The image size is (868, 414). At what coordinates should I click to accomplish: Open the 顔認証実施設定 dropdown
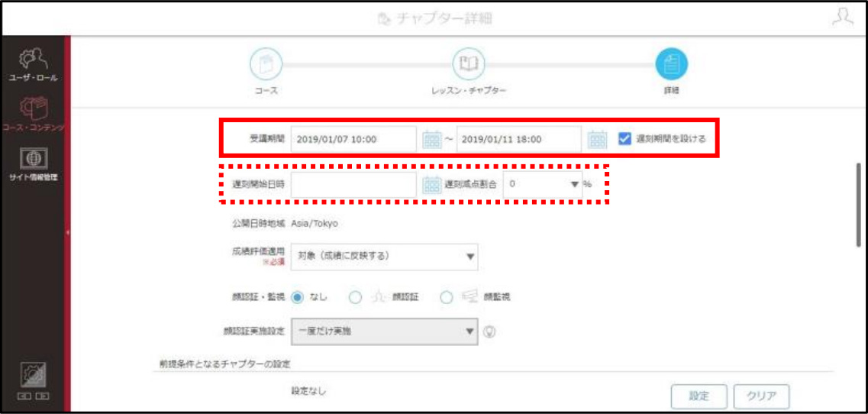(x=384, y=332)
